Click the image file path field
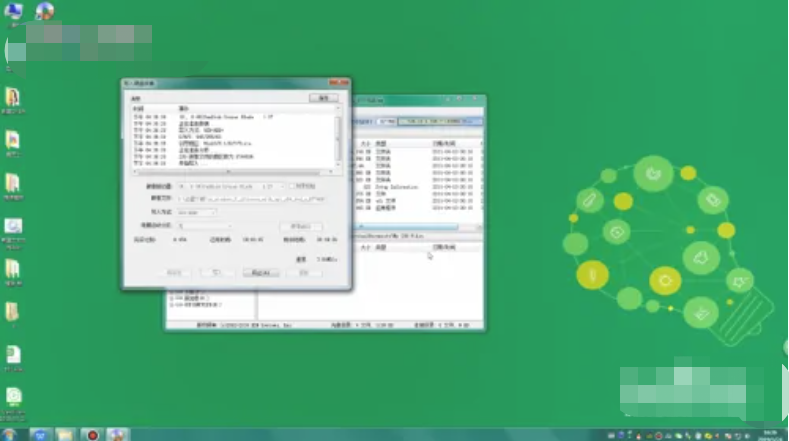Image resolution: width=789 pixels, height=441 pixels. coord(250,199)
